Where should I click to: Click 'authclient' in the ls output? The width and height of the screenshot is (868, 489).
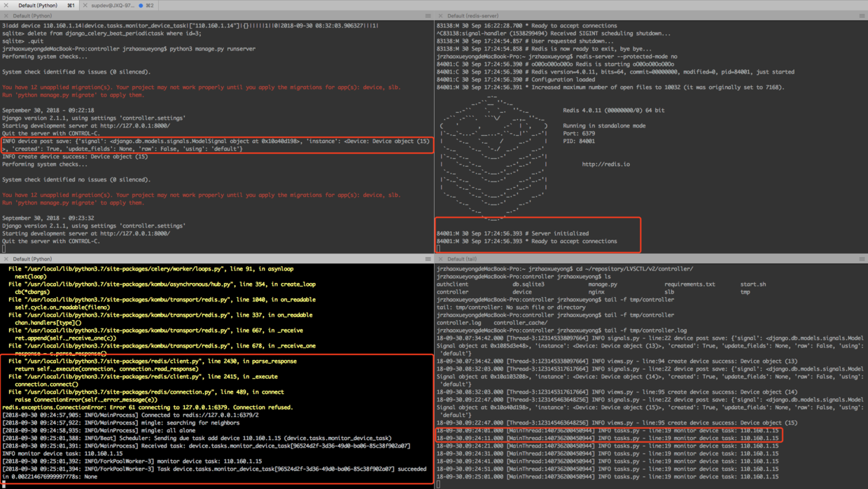pyautogui.click(x=452, y=284)
